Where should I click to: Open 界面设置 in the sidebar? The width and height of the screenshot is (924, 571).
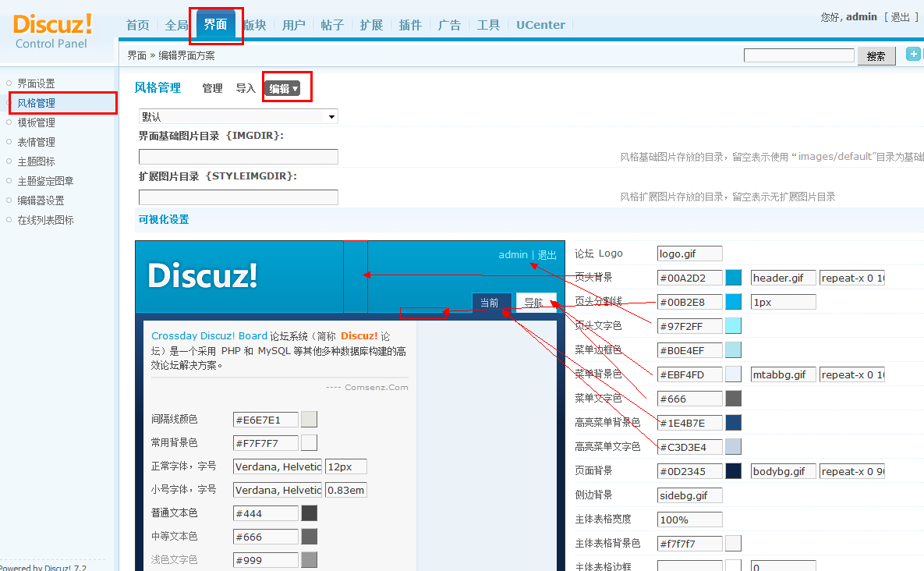pos(36,83)
